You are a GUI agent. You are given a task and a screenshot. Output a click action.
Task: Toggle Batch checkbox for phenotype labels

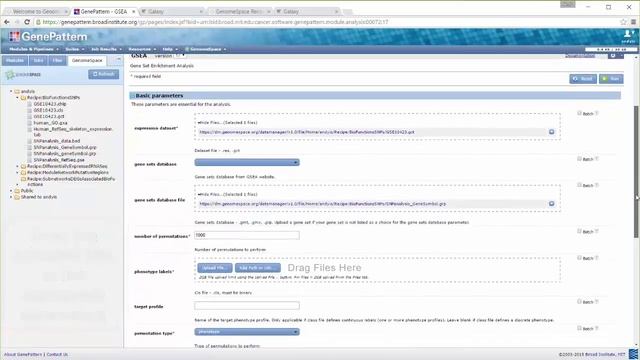[579, 258]
